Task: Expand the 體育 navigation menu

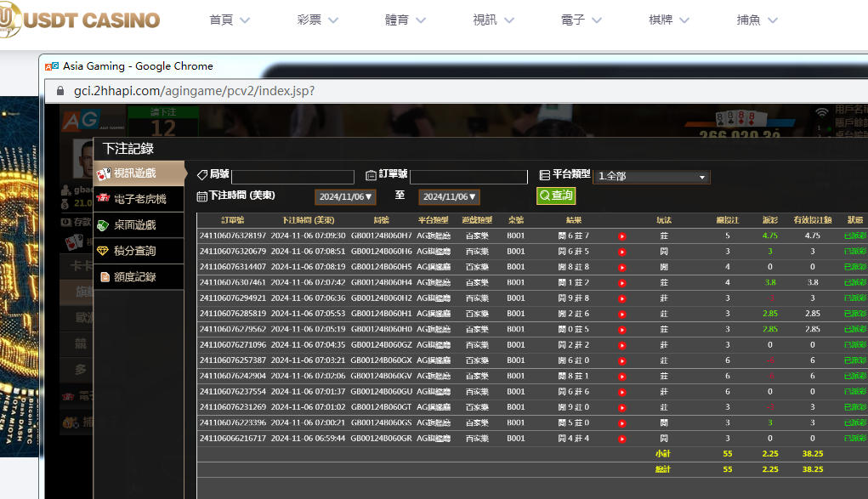Action: pos(406,20)
